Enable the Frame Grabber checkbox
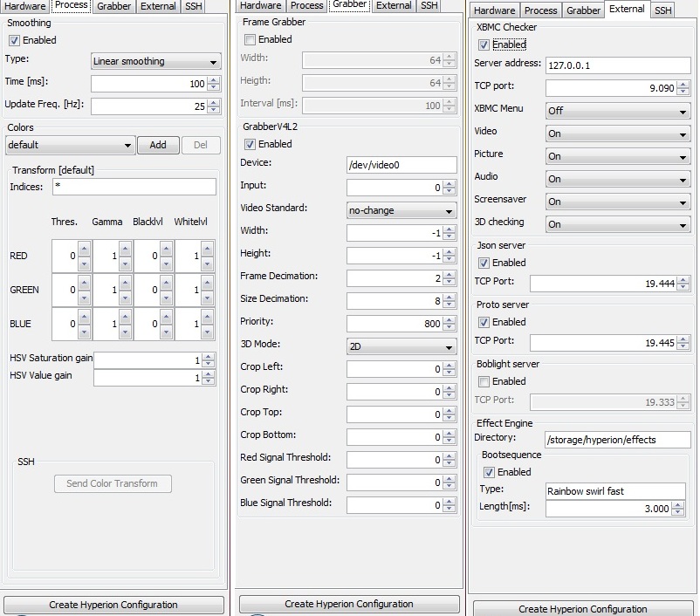The image size is (700, 616). [250, 40]
